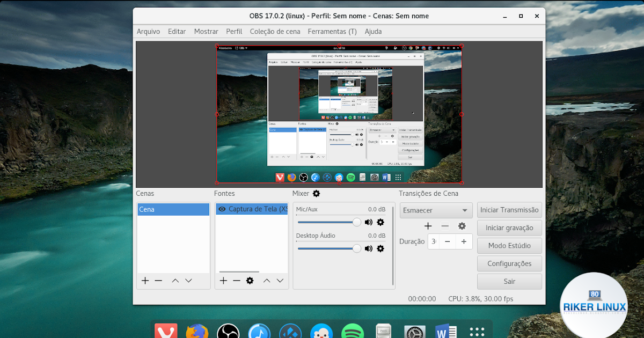The height and width of the screenshot is (338, 644).
Task: Expand the Esmaecer transition dropdown
Action: (464, 210)
